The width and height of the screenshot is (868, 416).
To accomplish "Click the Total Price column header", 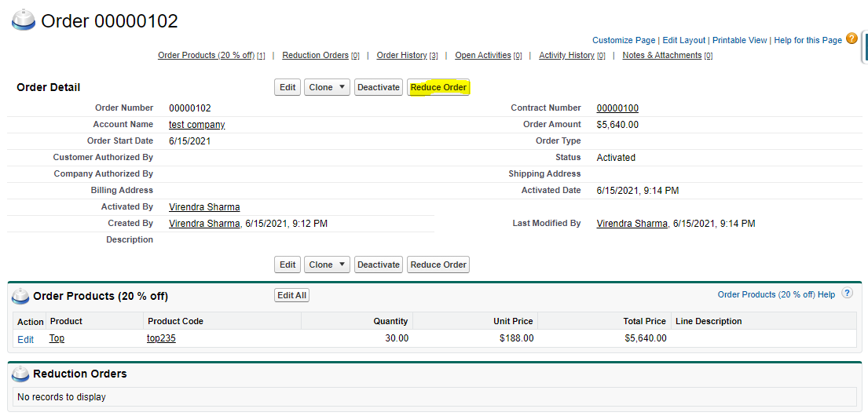I will pos(644,321).
